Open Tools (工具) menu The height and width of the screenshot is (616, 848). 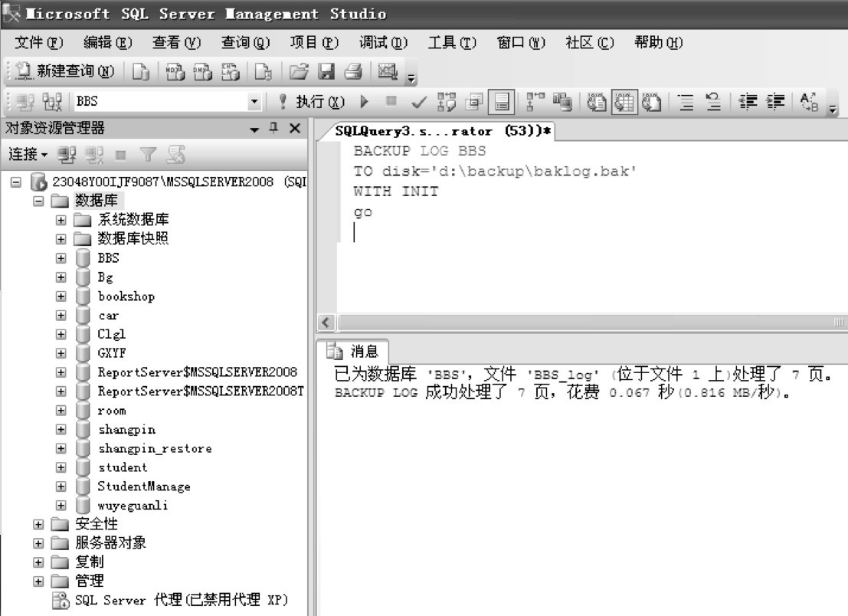pyautogui.click(x=452, y=42)
